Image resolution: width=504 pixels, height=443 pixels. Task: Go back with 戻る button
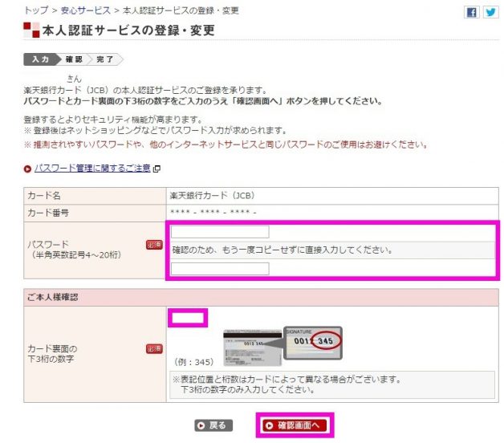(x=213, y=425)
